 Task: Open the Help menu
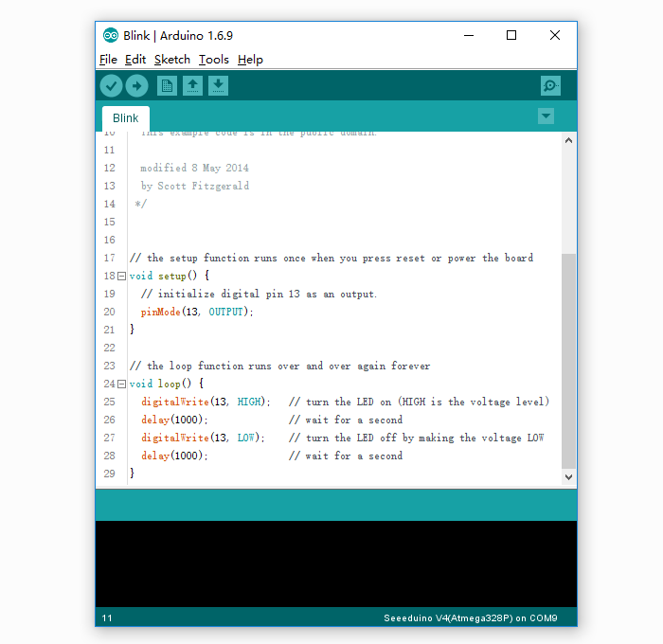[250, 60]
